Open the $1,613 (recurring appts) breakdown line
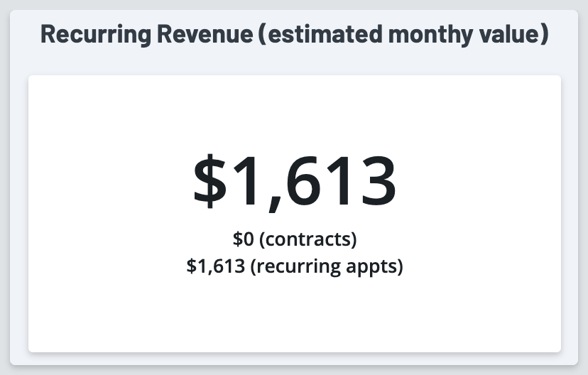Viewport: 588px width, 375px height. click(x=294, y=267)
